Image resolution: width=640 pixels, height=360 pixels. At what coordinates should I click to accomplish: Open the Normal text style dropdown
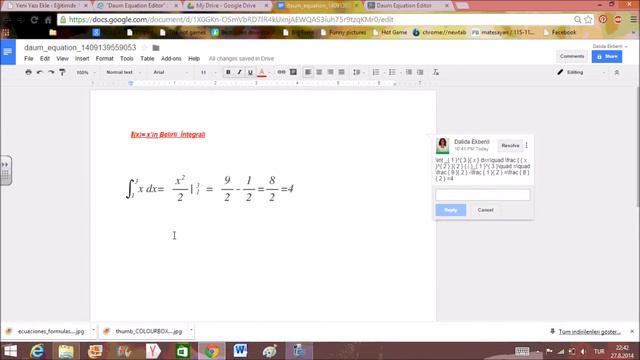tap(123, 72)
